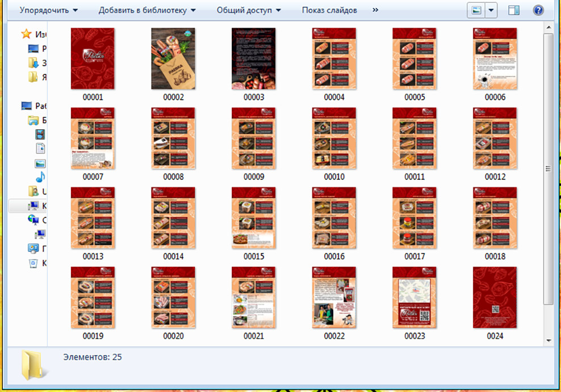Open the help question mark icon

point(538,10)
